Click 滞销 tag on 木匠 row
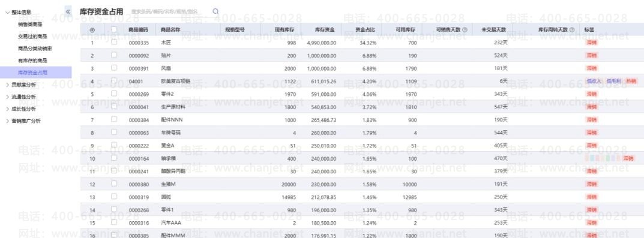The height and width of the screenshot is (238, 644). 591,43
